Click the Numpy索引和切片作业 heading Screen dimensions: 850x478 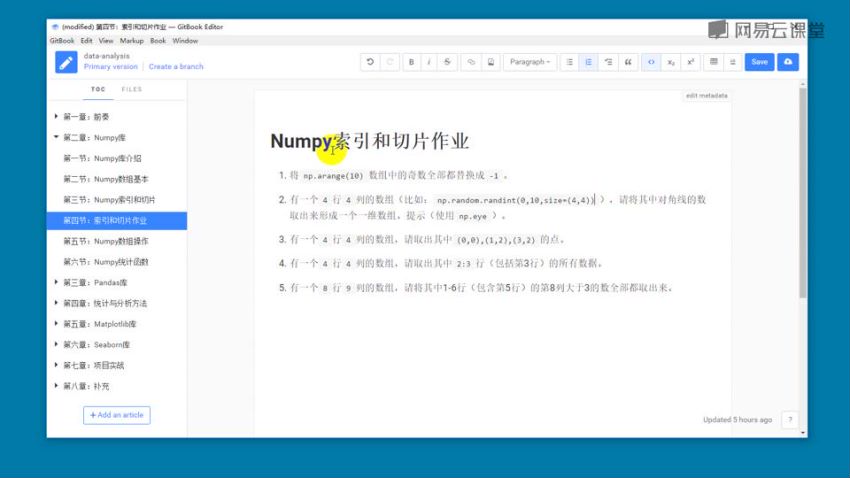click(x=370, y=141)
